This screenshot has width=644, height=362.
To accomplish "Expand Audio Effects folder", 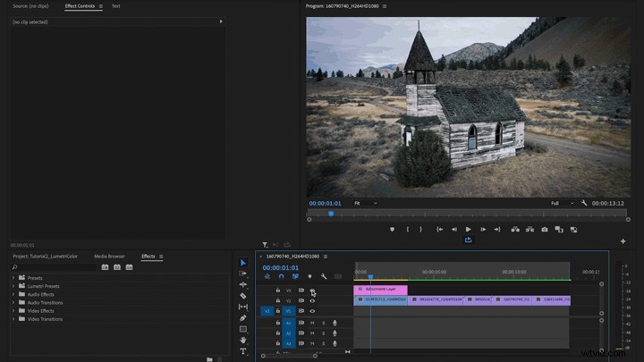I will (13, 294).
